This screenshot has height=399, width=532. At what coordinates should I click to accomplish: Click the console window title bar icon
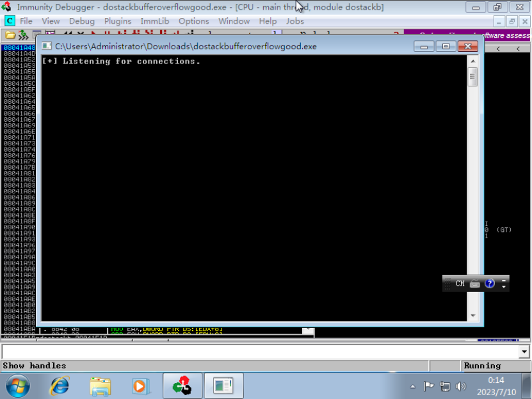[x=47, y=46]
